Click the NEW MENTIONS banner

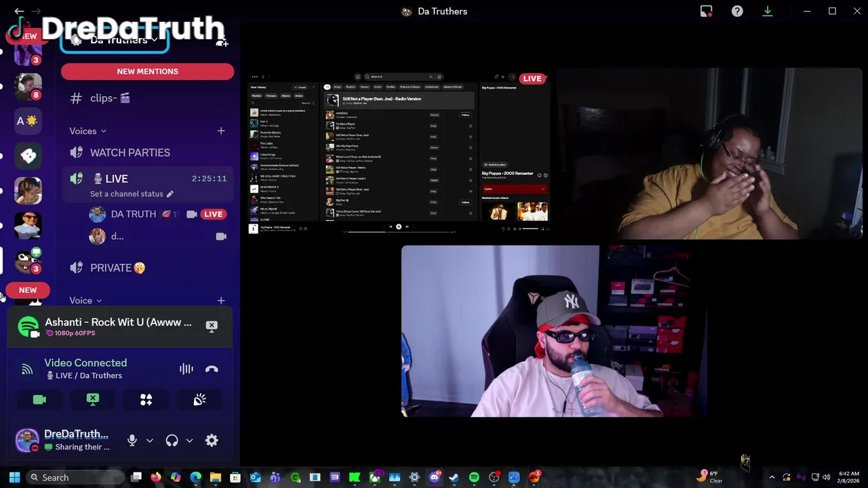[147, 71]
